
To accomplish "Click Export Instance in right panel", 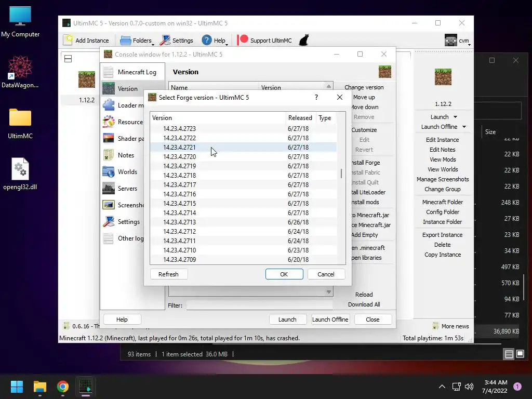I will point(443,235).
